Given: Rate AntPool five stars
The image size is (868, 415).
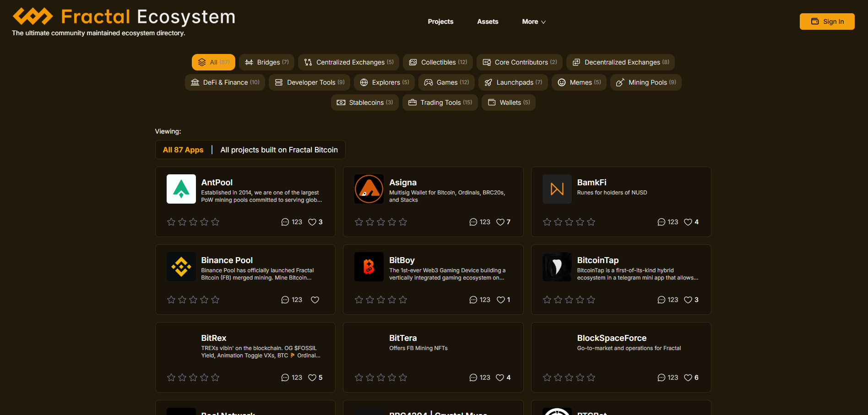Looking at the screenshot, I should point(215,222).
